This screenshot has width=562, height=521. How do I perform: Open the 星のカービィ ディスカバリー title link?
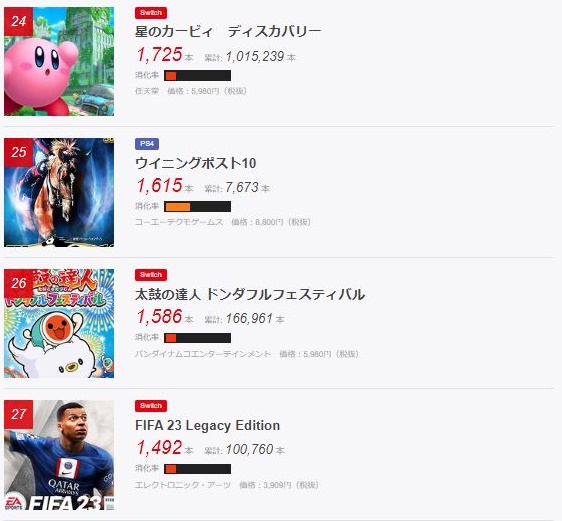click(228, 32)
